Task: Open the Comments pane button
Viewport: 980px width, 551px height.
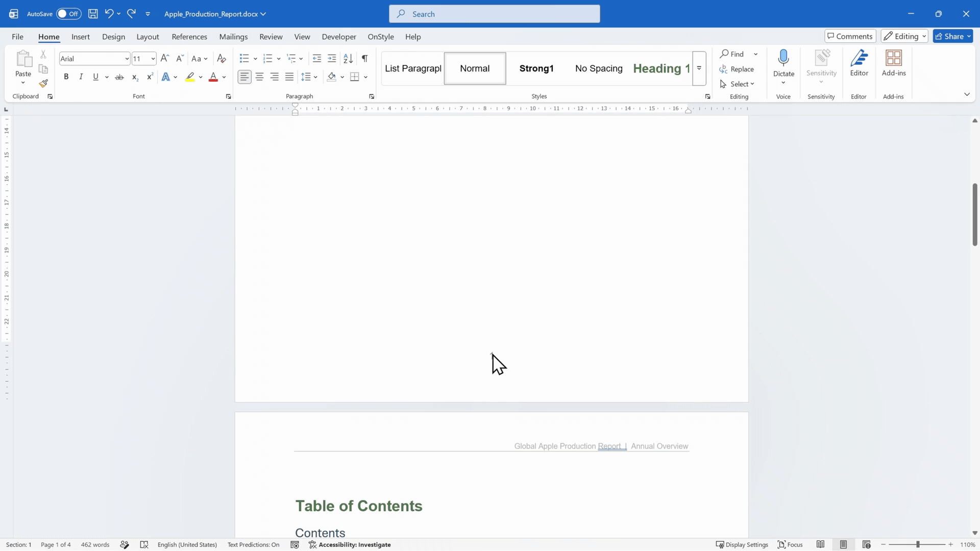Action: pos(850,36)
